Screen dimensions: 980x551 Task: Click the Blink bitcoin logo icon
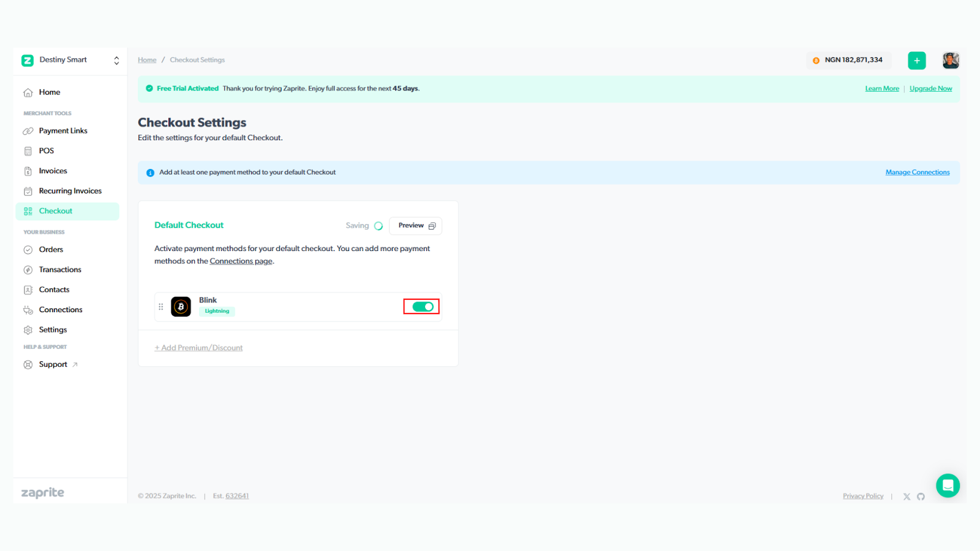(181, 307)
